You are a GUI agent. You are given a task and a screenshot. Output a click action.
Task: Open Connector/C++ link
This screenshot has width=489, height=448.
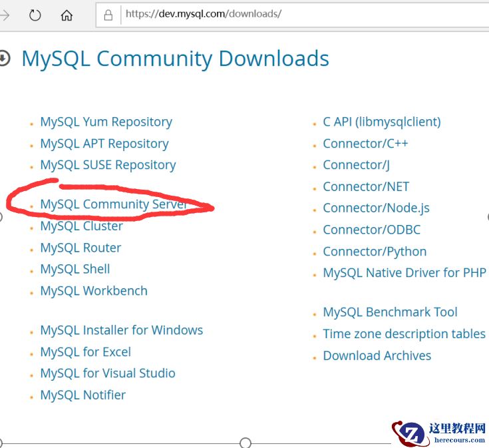tap(365, 144)
